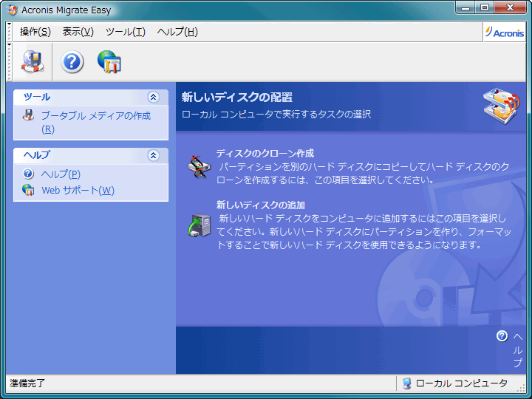Click the menu bar drag handle grip
The height and width of the screenshot is (399, 532).
[9, 32]
